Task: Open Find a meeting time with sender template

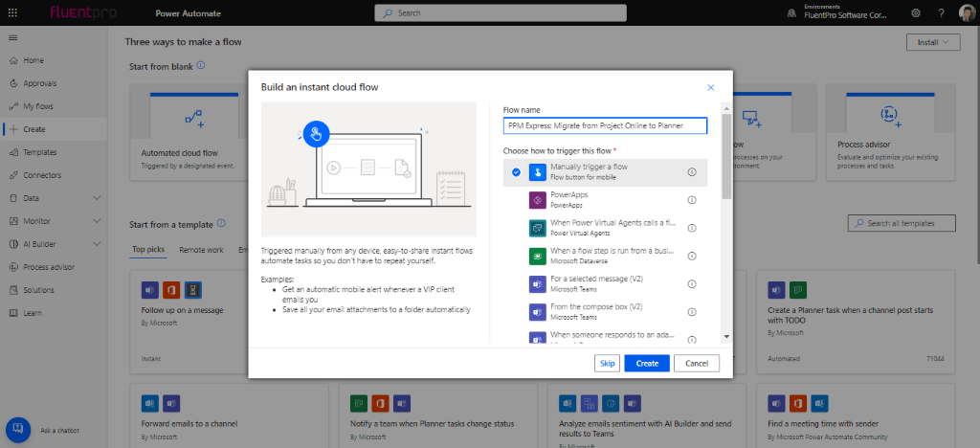Action: tap(856, 416)
